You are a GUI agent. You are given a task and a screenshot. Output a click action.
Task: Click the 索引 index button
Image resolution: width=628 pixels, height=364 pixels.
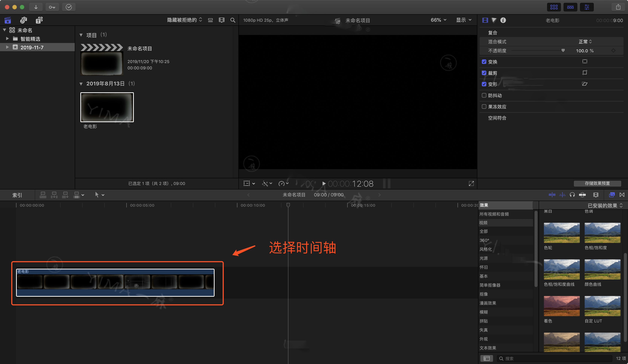coord(17,195)
